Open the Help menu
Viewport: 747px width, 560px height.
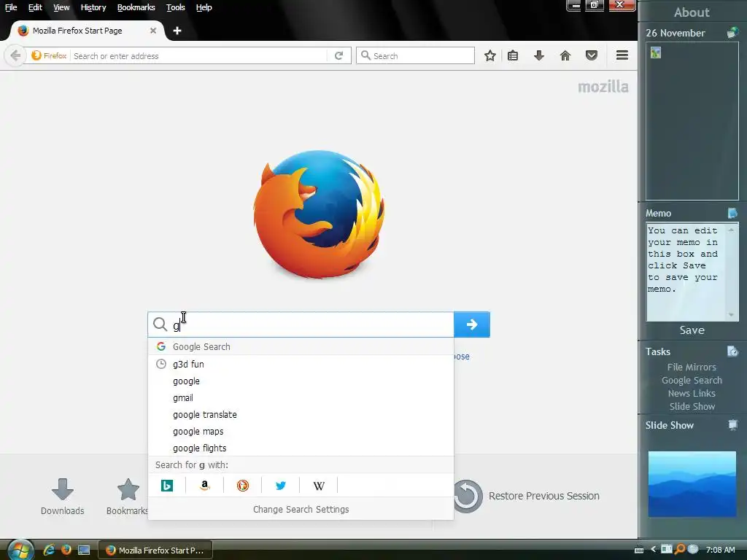click(x=204, y=7)
